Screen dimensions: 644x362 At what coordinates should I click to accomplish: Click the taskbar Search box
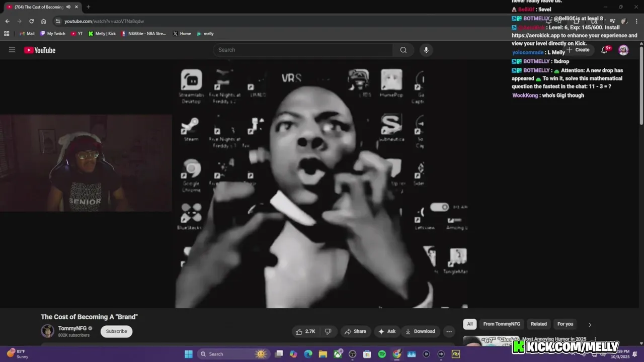tap(233, 354)
